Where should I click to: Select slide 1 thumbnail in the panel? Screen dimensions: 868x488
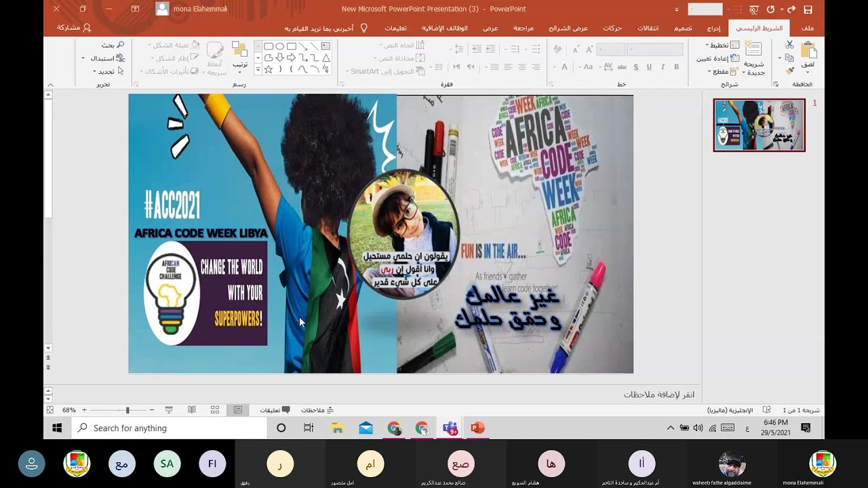pyautogui.click(x=759, y=125)
